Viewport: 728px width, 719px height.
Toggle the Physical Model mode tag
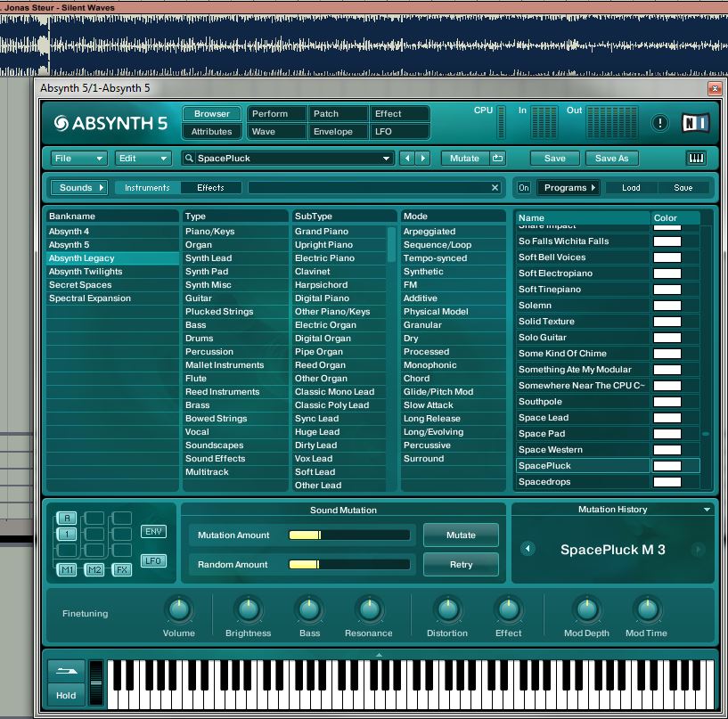(x=454, y=312)
